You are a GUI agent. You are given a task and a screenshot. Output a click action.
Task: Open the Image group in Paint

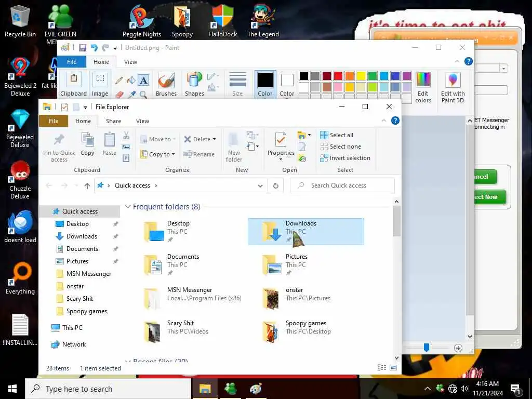point(100,84)
